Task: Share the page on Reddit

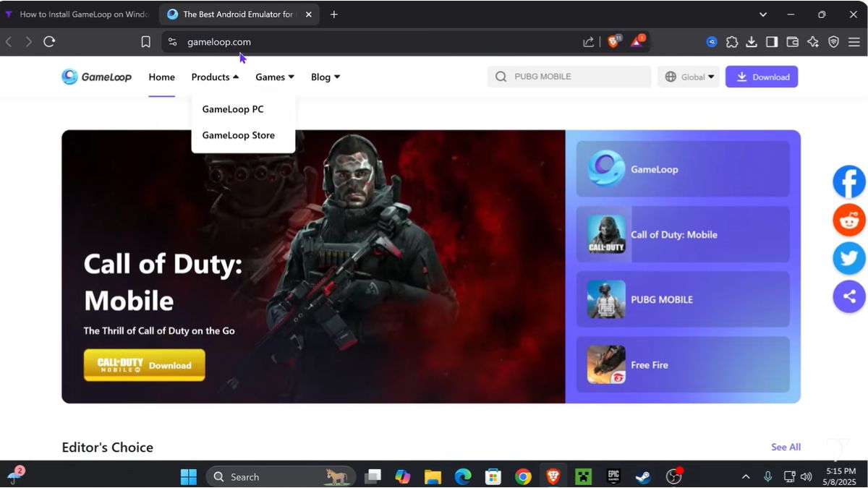Action: pos(849,220)
